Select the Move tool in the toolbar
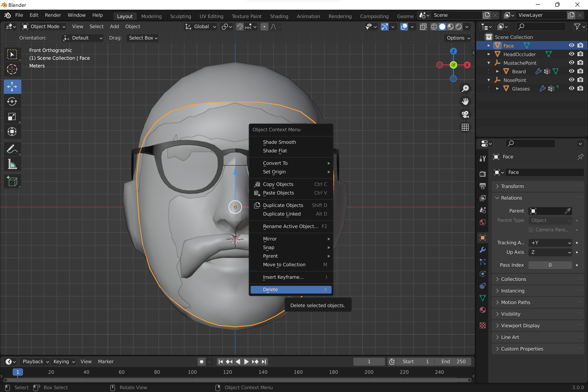Viewport: 588px width, 392px height. click(12, 86)
